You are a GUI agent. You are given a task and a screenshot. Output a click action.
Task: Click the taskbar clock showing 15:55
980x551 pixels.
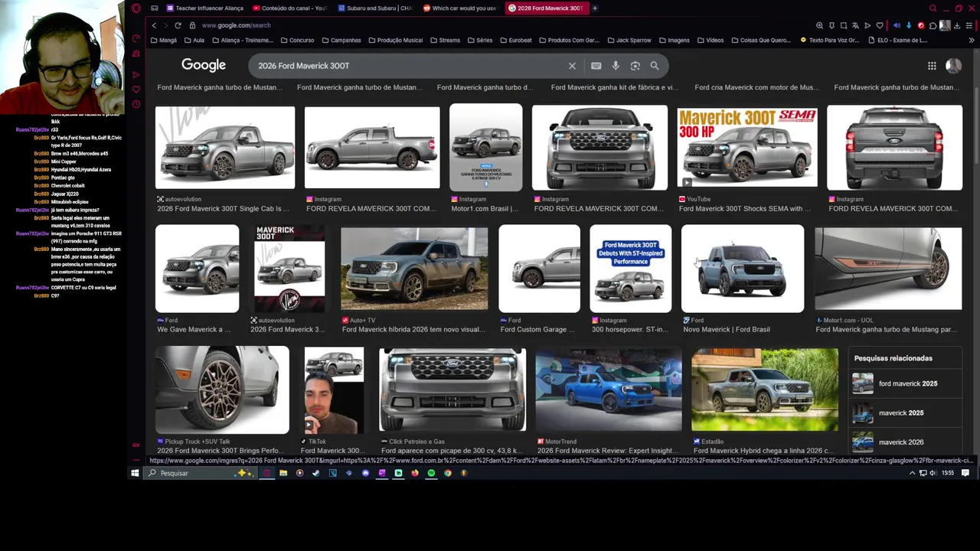948,473
